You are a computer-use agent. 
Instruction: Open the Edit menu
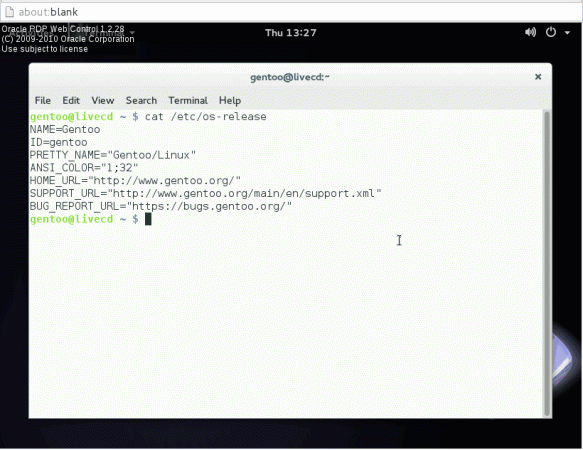71,100
